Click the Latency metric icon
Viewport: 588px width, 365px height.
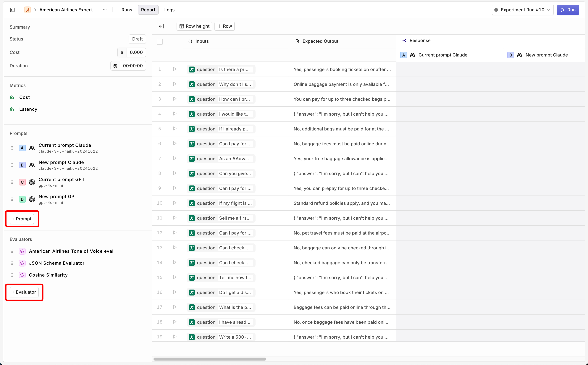click(12, 109)
